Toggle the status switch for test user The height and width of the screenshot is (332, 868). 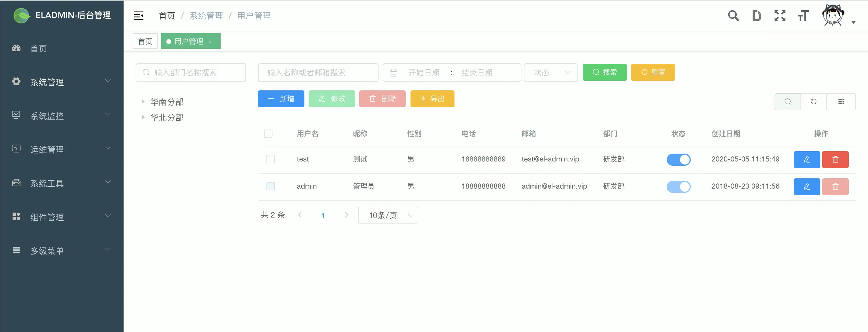pyautogui.click(x=678, y=159)
